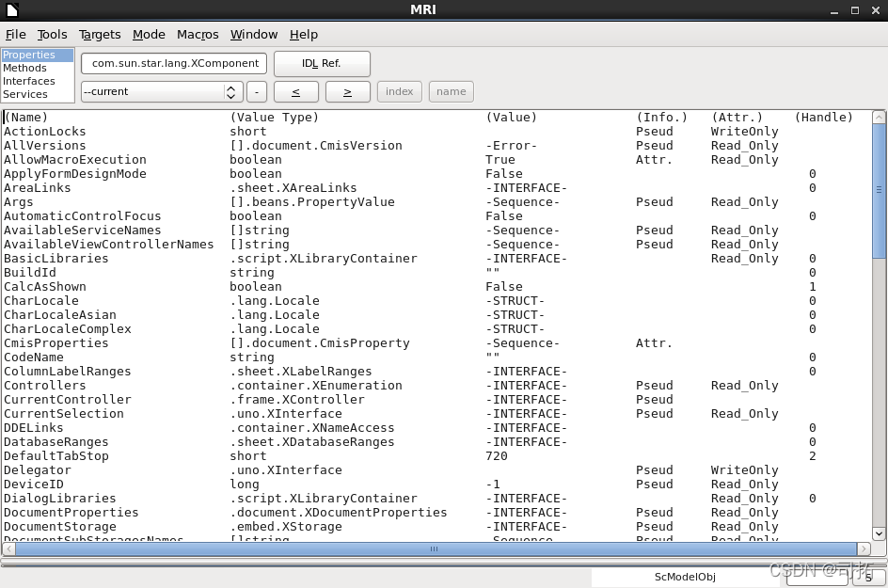888x588 pixels.
Task: Click the .sheet.XAreaLinks value type
Action: [293, 188]
